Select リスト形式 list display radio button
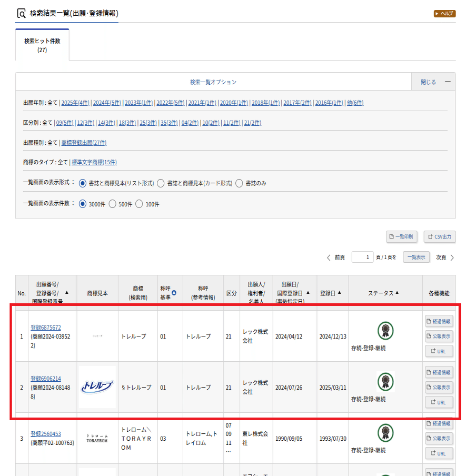The width and height of the screenshot is (476, 476). (x=83, y=183)
